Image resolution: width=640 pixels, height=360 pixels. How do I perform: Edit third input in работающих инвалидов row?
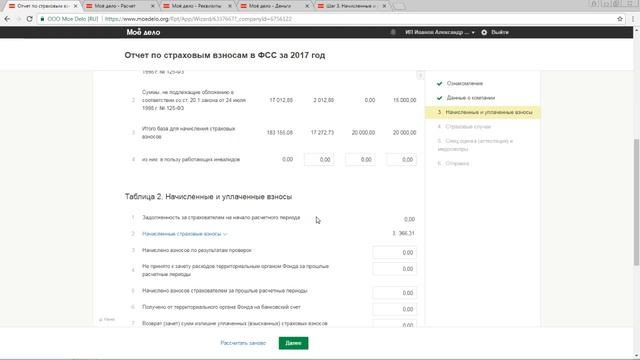click(x=402, y=160)
